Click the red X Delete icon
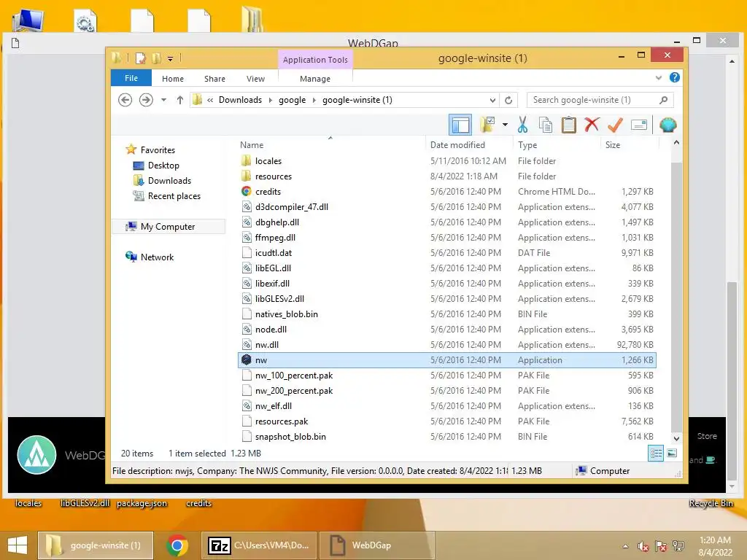Image resolution: width=747 pixels, height=560 pixels. [592, 125]
